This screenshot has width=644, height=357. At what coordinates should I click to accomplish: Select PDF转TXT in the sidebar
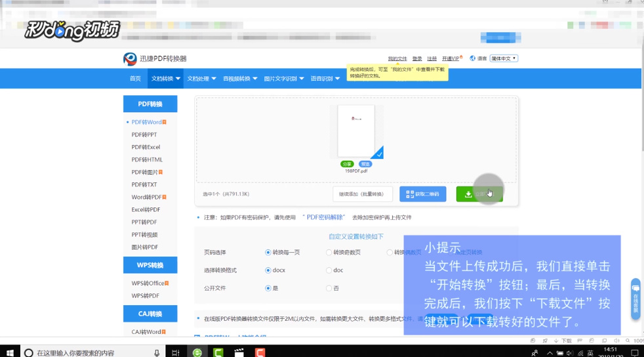144,184
